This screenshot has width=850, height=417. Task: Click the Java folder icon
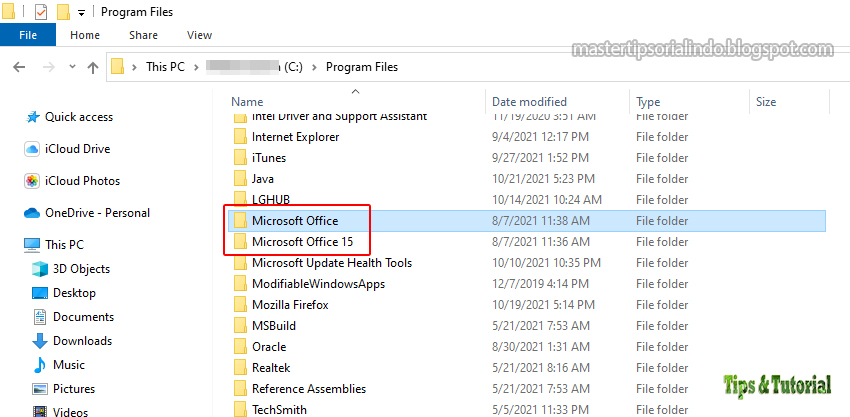coord(241,179)
